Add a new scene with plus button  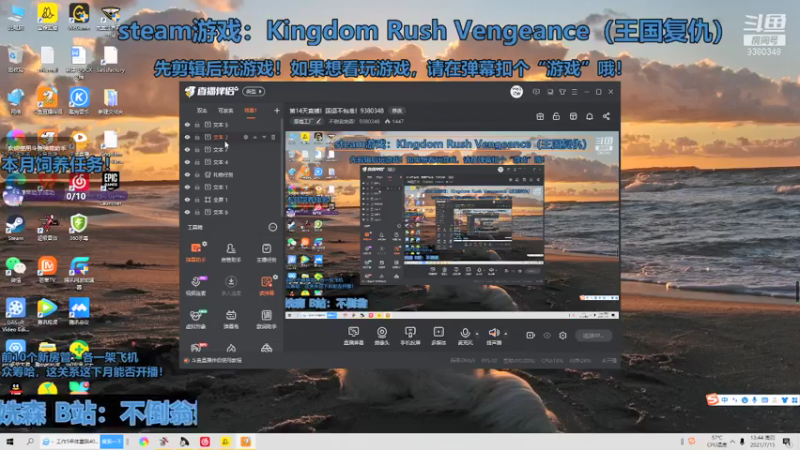tap(277, 111)
